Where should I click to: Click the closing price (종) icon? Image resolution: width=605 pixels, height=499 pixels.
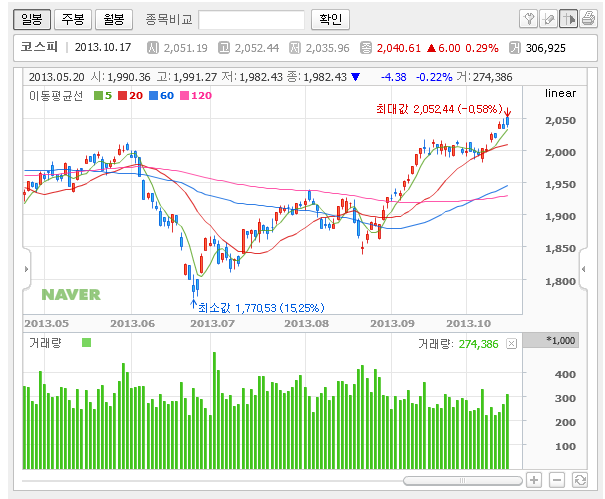pyautogui.click(x=366, y=48)
